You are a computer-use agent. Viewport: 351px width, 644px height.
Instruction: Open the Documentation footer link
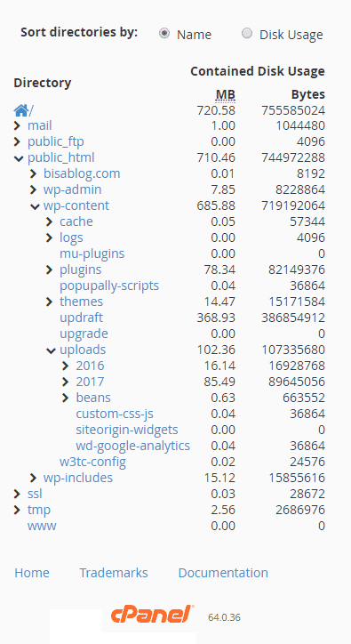(x=223, y=573)
